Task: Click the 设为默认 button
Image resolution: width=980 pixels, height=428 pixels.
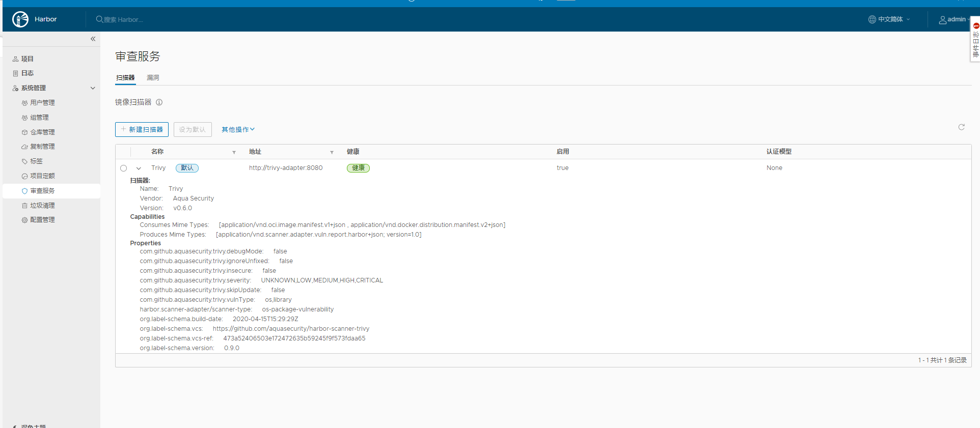Action: click(193, 130)
